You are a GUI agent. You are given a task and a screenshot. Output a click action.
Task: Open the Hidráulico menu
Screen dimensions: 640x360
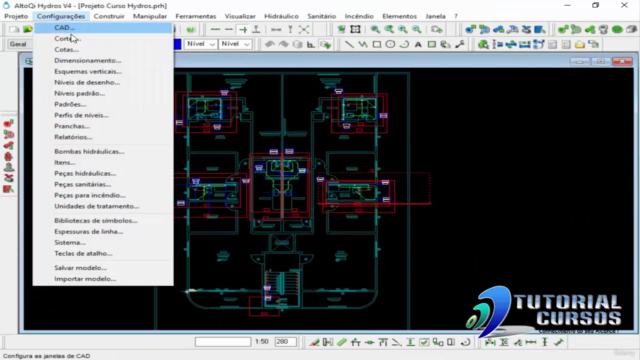point(281,16)
